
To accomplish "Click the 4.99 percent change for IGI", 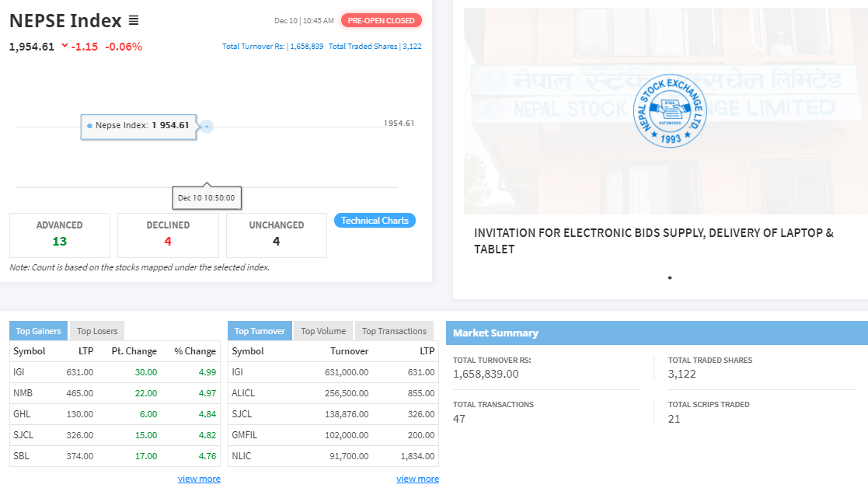I will (207, 372).
